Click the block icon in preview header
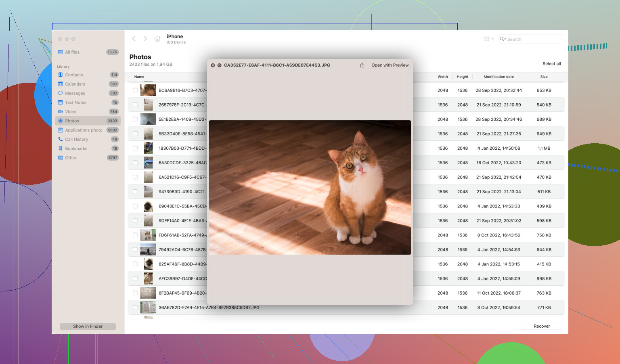 point(219,65)
